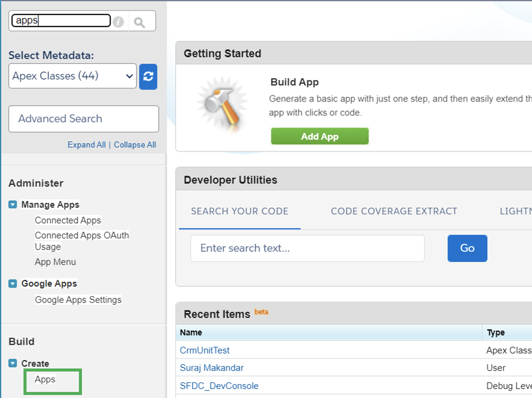
Task: Click the search magnifier icon in sidebar
Action: [x=140, y=22]
